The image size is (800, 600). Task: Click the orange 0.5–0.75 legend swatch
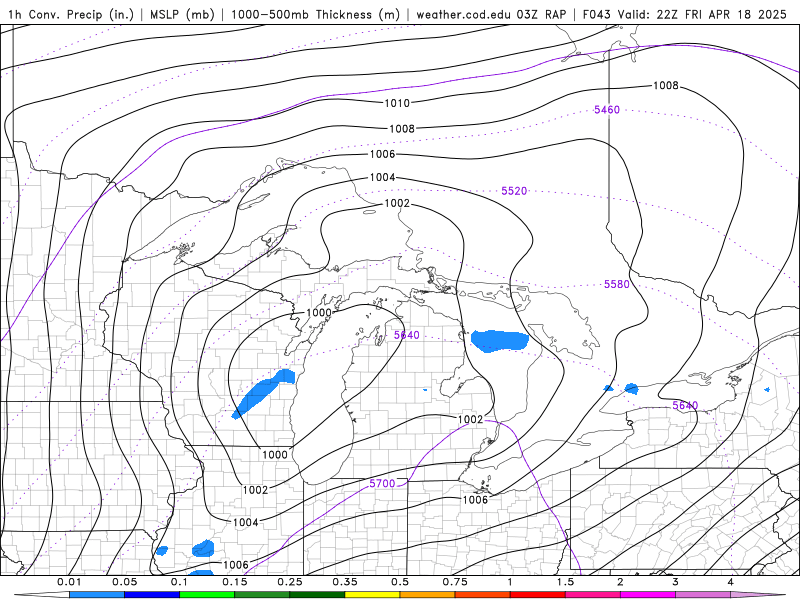tap(428, 595)
